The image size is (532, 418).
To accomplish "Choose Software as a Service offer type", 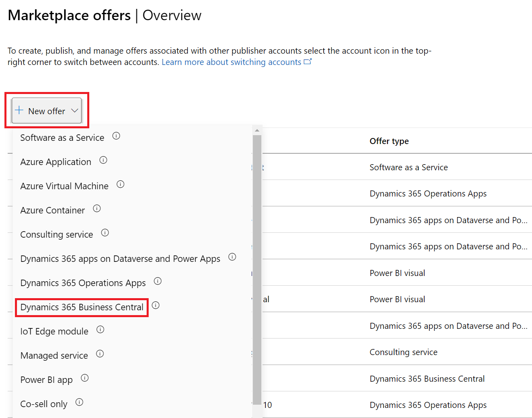I will 62,138.
